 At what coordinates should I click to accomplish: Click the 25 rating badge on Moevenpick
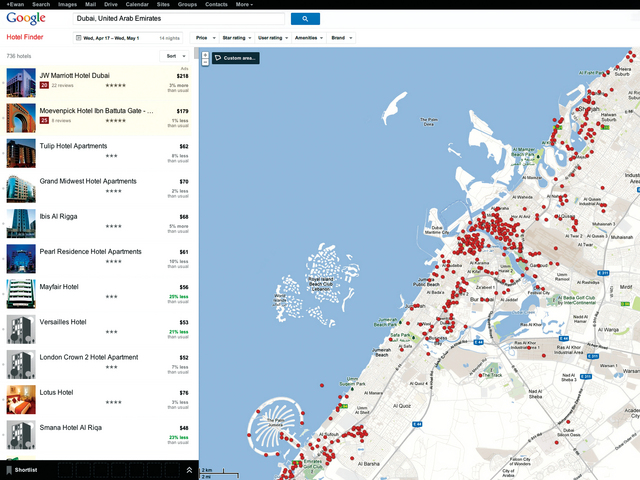[x=44, y=120]
